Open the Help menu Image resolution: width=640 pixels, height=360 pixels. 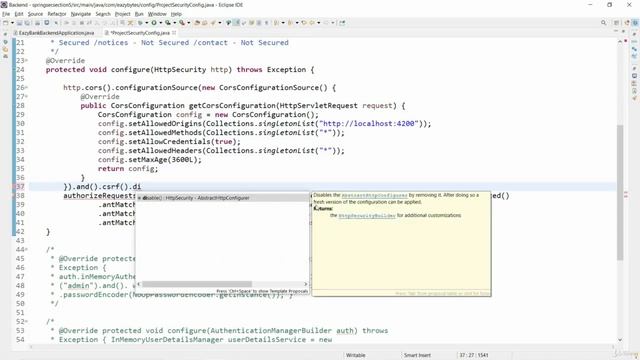pos(176,14)
